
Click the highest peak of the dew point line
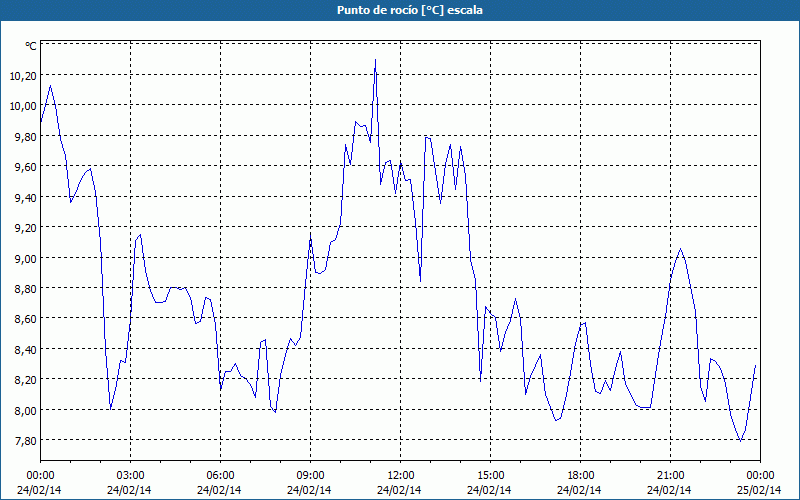[376, 60]
